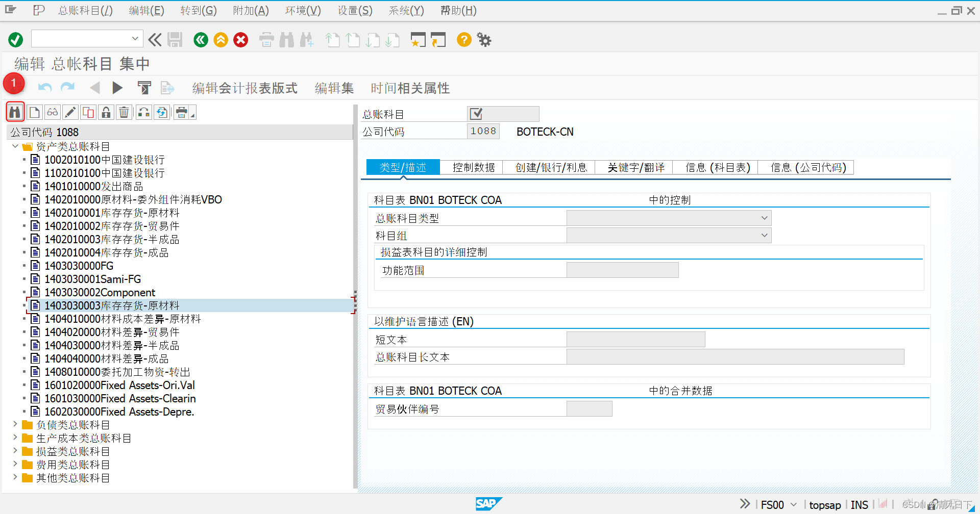Expand the 损益类总账科目 folder
This screenshot has width=980, height=514.
[x=15, y=451]
